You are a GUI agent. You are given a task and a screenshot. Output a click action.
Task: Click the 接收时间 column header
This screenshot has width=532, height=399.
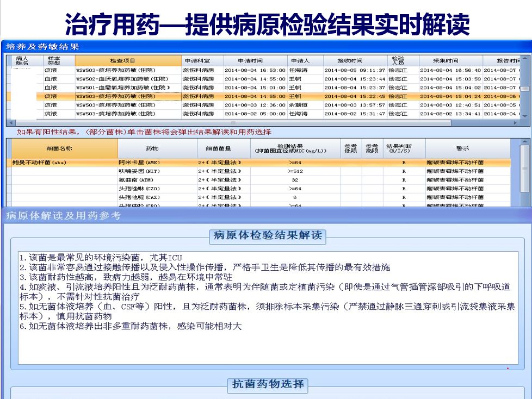click(x=355, y=61)
